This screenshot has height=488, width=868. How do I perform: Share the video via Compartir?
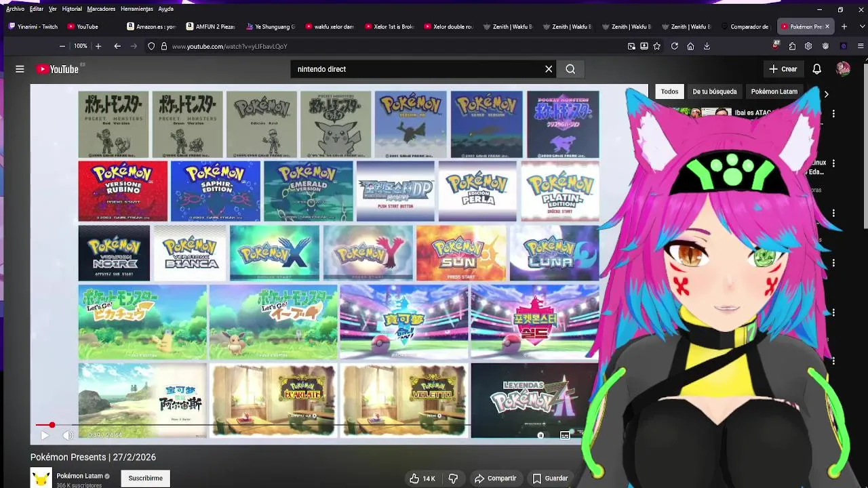495,479
